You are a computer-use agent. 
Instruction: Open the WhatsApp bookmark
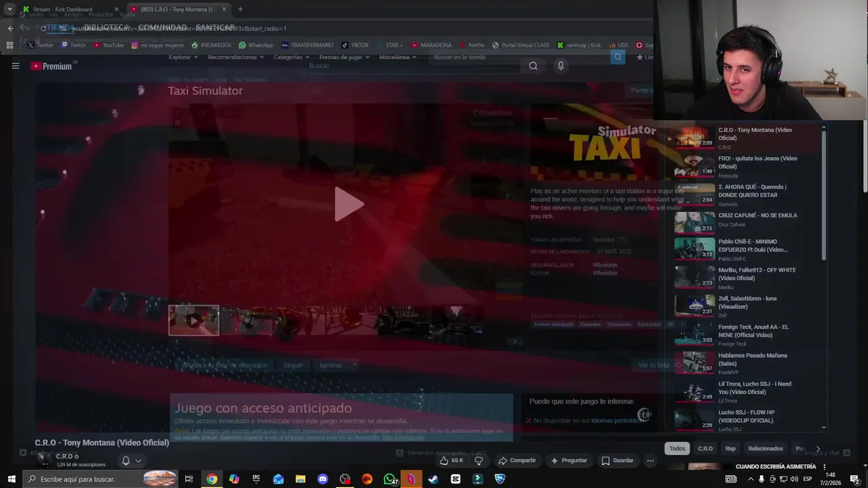coord(256,45)
